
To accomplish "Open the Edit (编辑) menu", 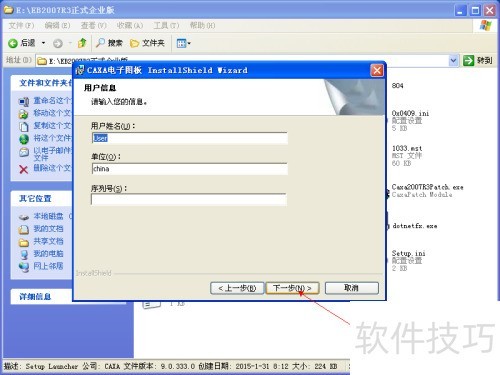I will click(x=57, y=25).
